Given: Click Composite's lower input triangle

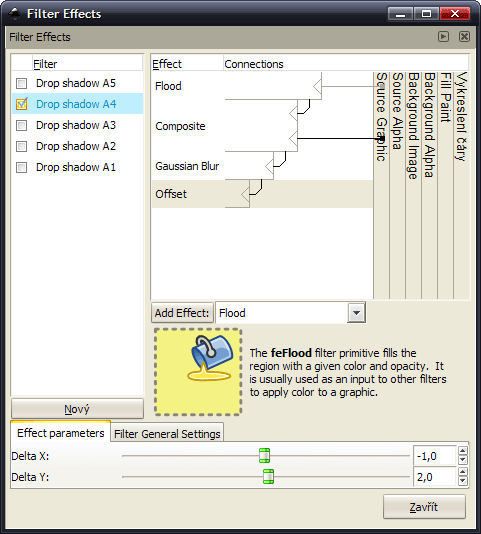Looking at the screenshot, I should (293, 139).
